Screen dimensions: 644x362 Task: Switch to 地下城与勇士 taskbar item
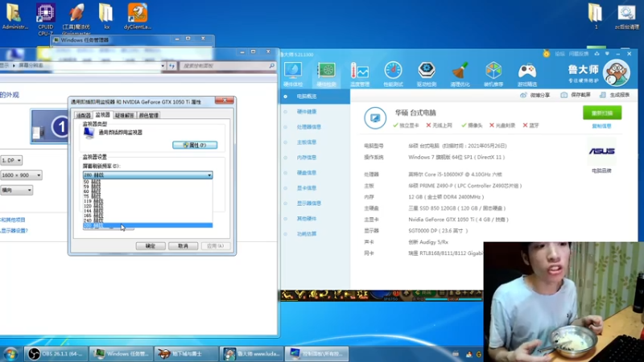186,353
